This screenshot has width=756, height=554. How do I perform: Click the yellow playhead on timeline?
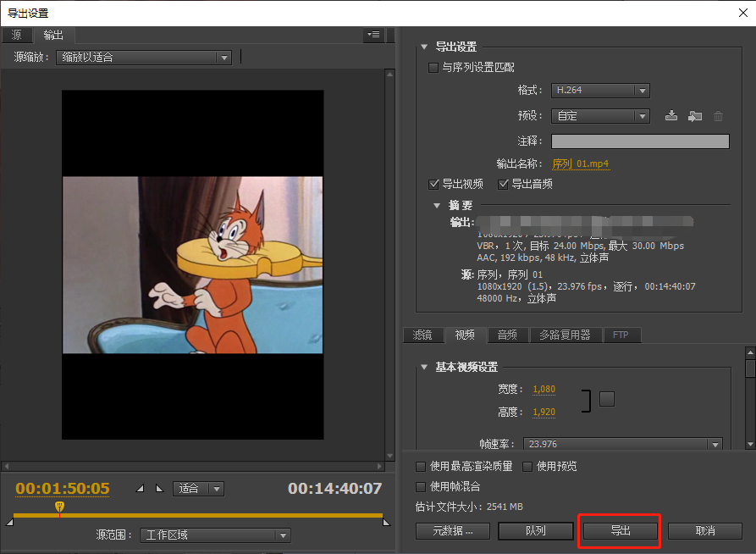point(59,507)
